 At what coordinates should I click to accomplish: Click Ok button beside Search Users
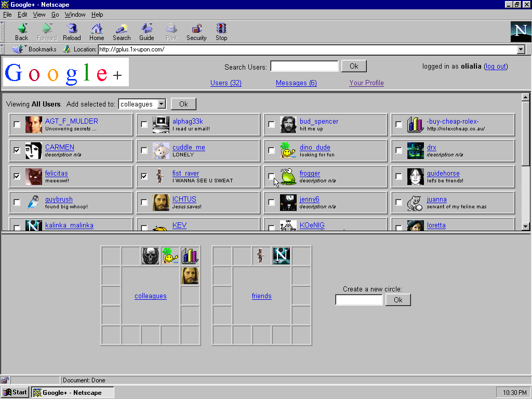coord(354,66)
